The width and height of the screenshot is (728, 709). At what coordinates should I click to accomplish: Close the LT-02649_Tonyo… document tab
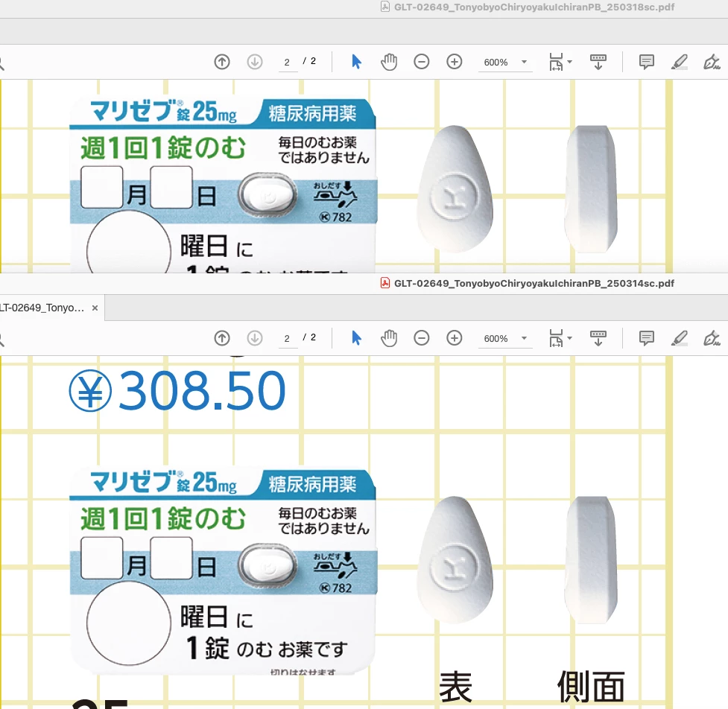click(x=95, y=308)
